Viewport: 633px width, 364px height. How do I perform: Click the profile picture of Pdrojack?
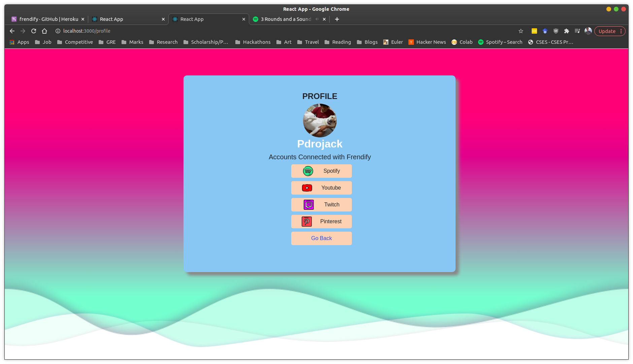pos(320,121)
